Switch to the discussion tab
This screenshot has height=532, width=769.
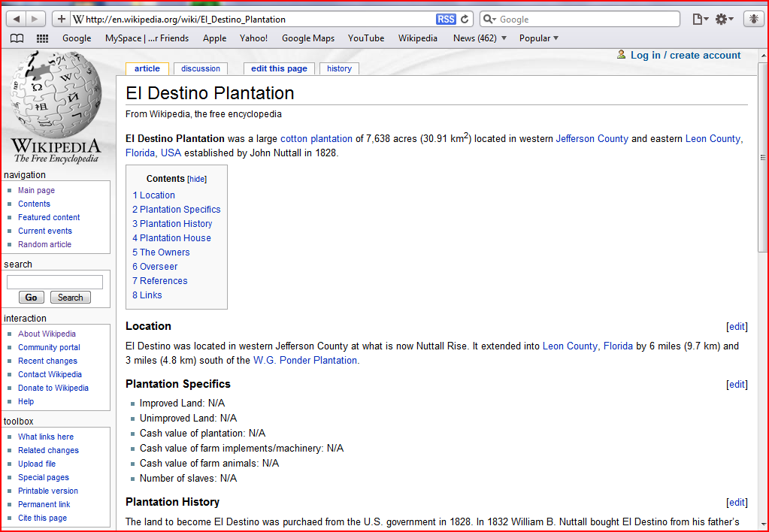click(x=201, y=68)
